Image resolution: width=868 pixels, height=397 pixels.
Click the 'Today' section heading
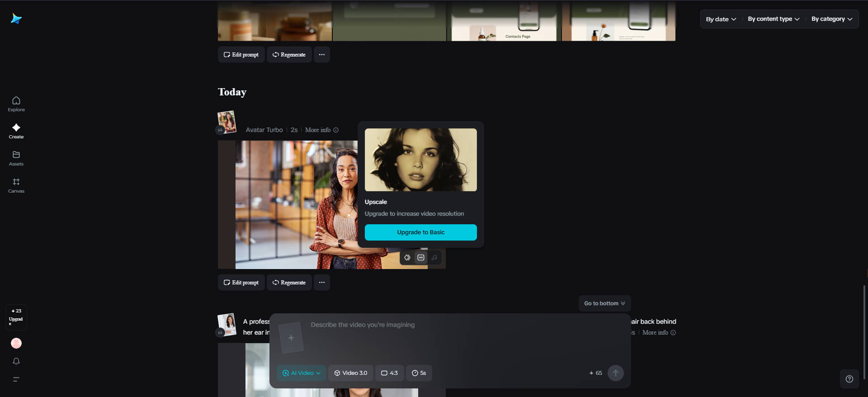(232, 92)
